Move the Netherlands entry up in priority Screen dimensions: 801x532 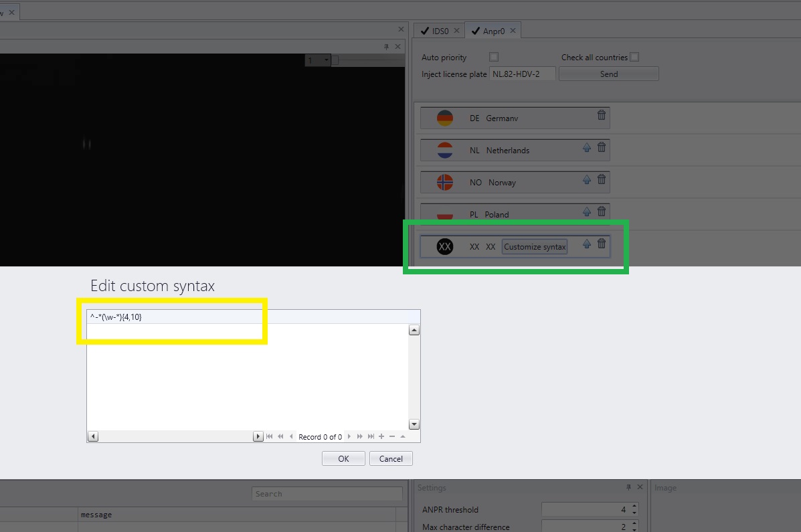click(x=587, y=148)
